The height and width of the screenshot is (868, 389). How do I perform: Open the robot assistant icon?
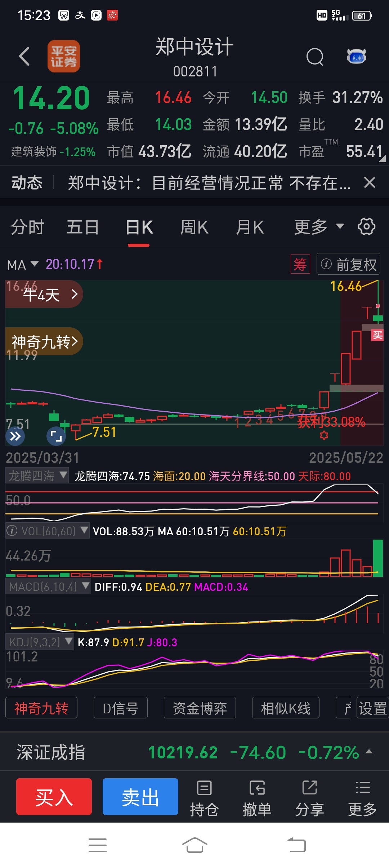coord(356,56)
